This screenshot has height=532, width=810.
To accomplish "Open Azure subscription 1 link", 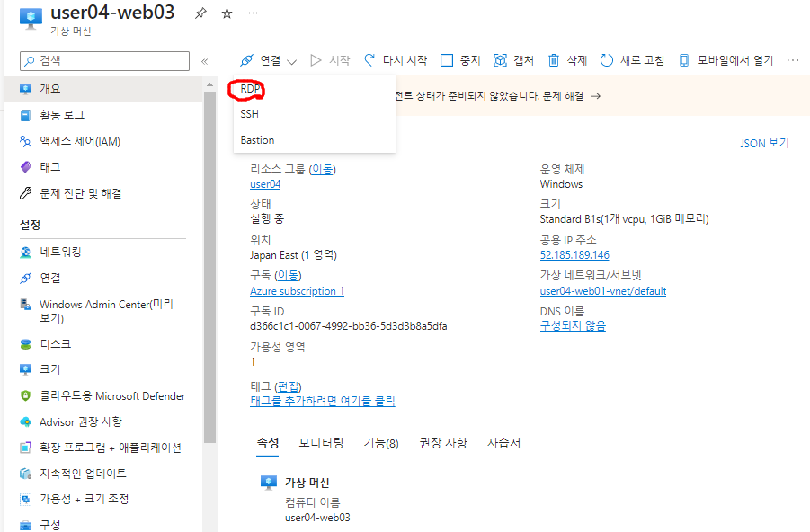I will [297, 291].
